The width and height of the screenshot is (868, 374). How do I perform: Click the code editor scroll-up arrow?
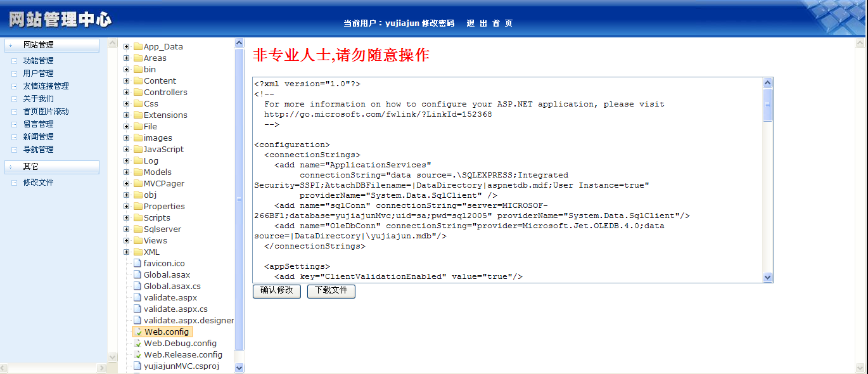click(768, 83)
